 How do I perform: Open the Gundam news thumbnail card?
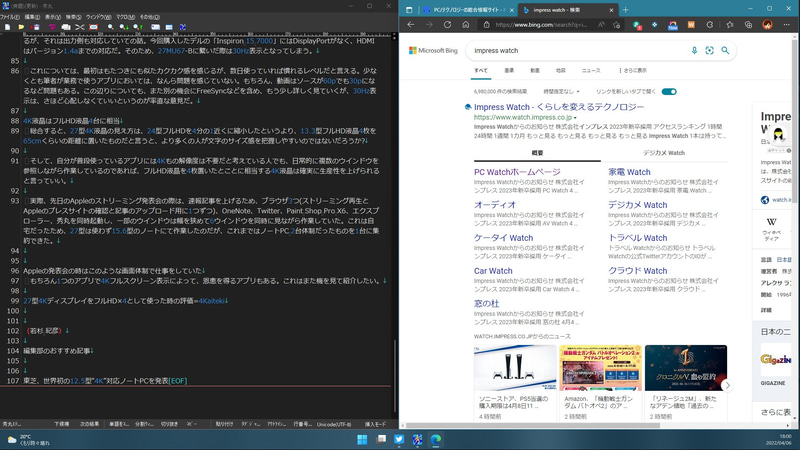coord(600,383)
